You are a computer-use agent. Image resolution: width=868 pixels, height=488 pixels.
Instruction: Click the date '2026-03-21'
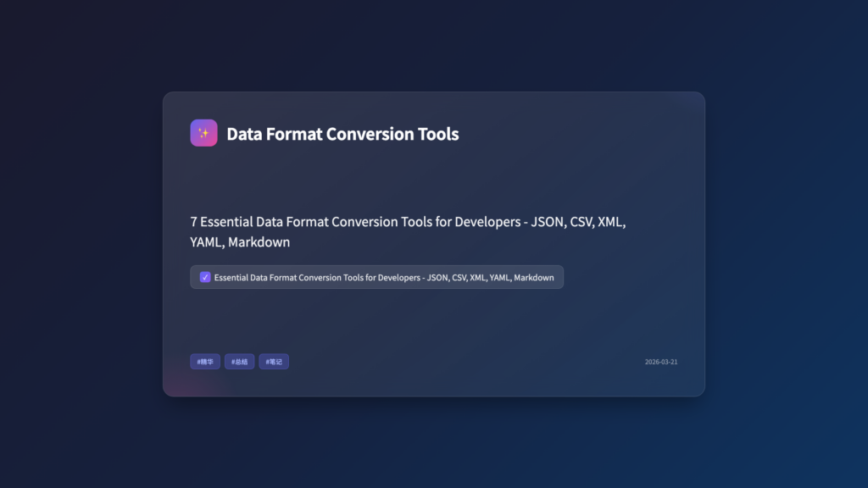pos(661,362)
